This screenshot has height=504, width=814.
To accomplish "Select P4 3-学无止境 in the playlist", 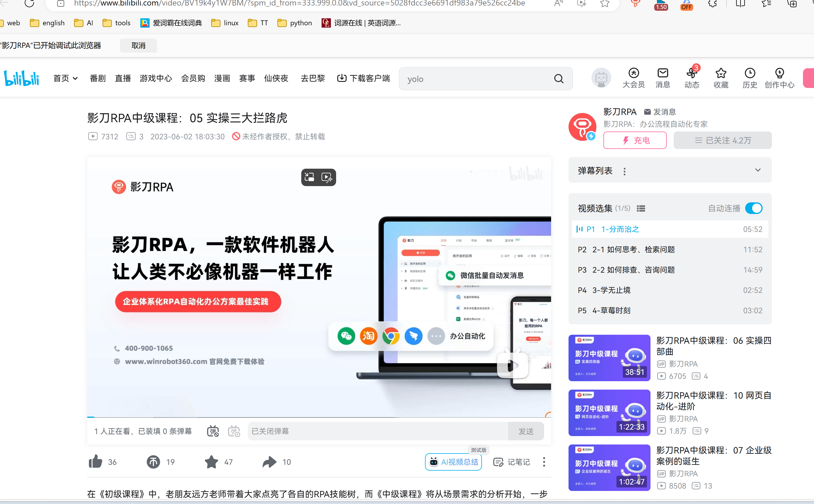I will 670,290.
